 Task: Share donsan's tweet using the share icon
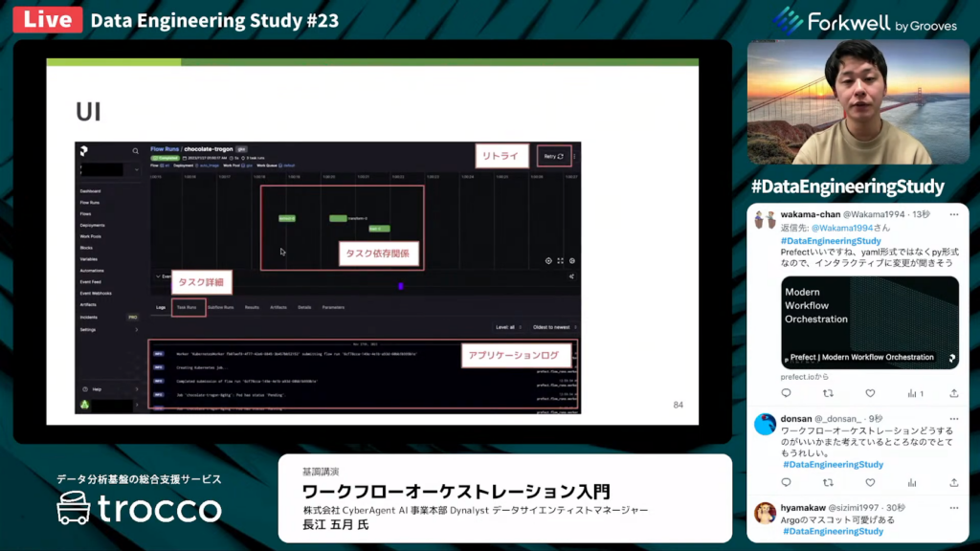pos(953,482)
